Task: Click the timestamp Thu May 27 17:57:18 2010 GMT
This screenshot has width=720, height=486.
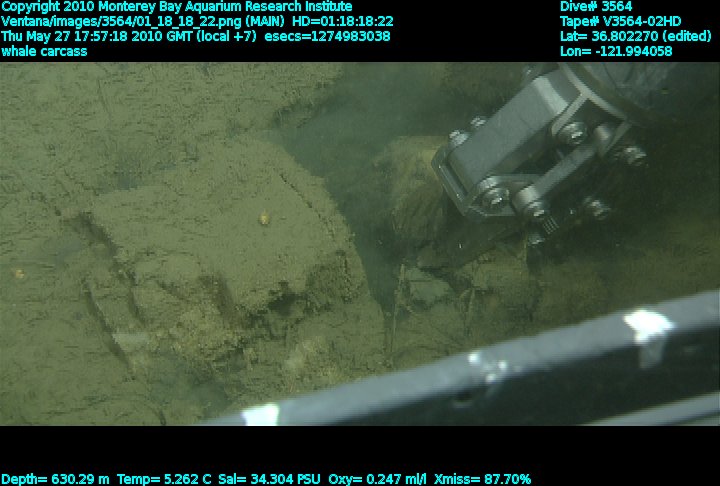Action: (97, 36)
